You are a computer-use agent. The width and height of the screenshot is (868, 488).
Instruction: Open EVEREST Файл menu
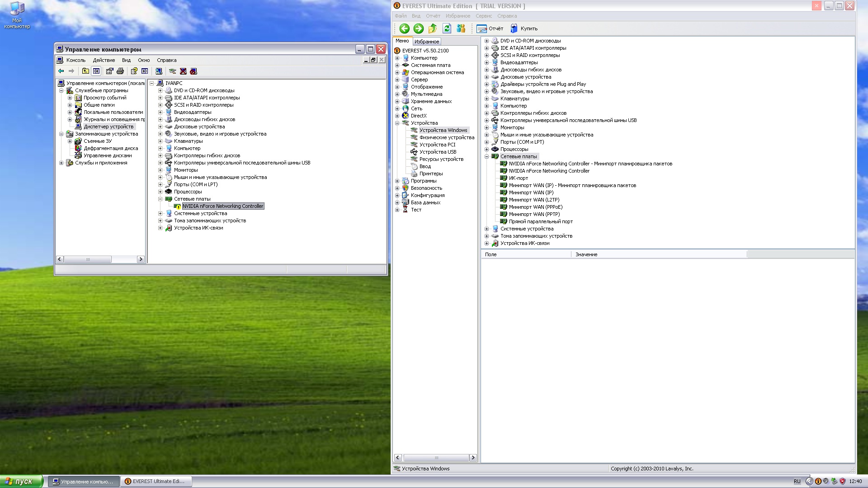pos(401,16)
